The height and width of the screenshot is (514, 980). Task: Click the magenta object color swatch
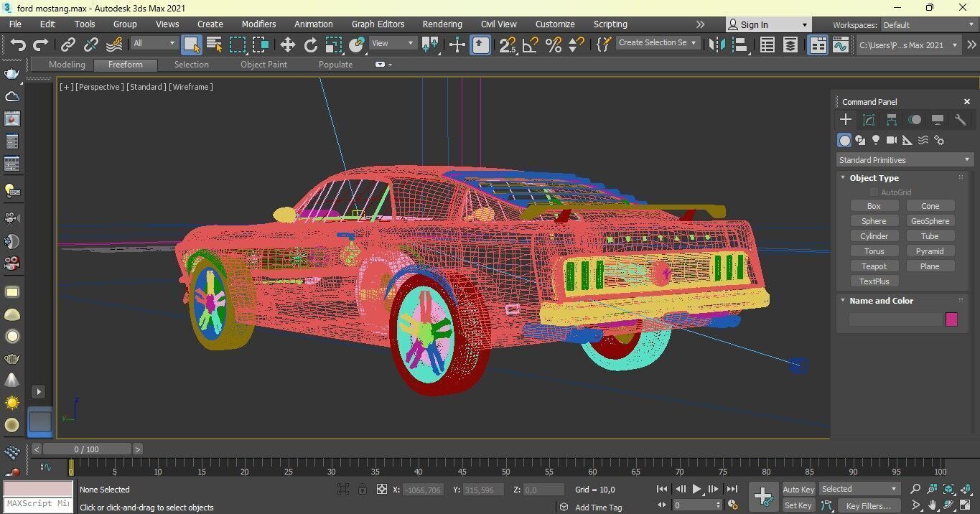tap(951, 319)
